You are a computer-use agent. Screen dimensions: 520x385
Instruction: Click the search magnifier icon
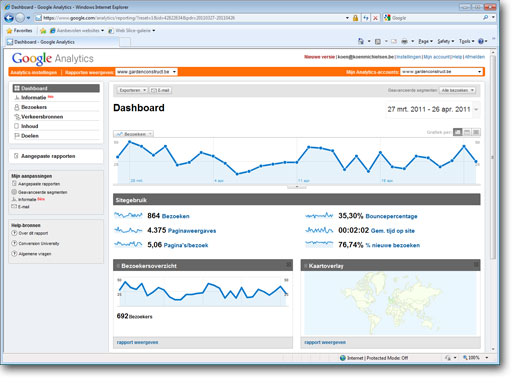coord(486,18)
